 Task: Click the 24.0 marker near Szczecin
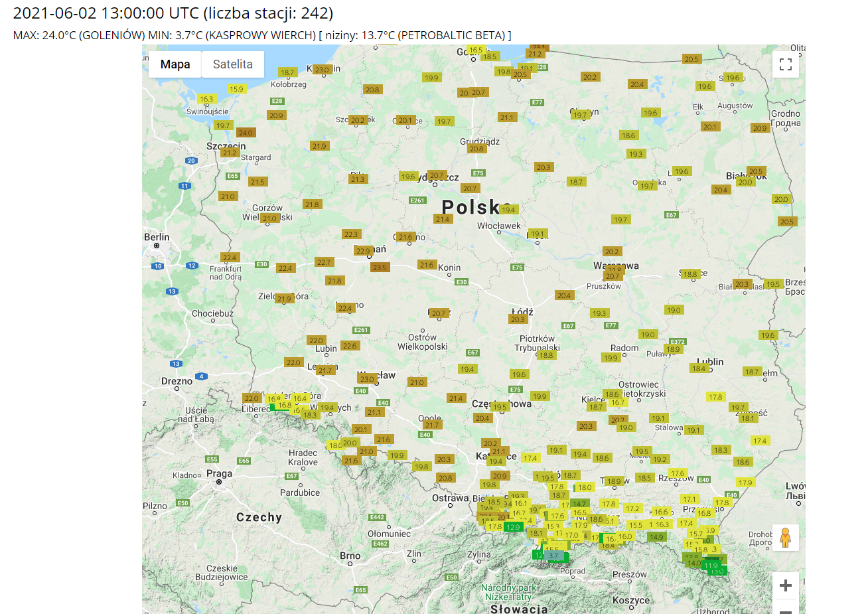point(246,133)
